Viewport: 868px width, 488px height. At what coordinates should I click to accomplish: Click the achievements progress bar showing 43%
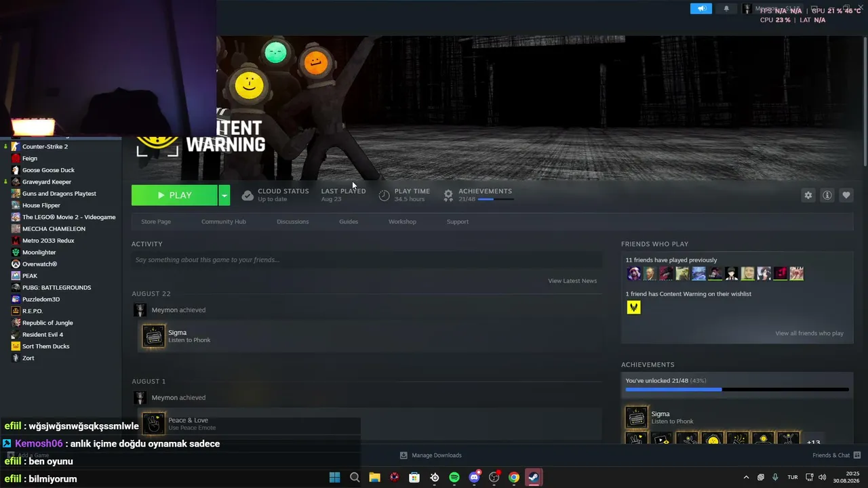(x=737, y=390)
